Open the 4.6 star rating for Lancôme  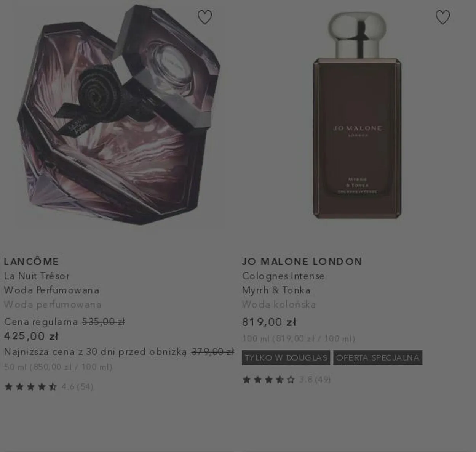point(49,387)
